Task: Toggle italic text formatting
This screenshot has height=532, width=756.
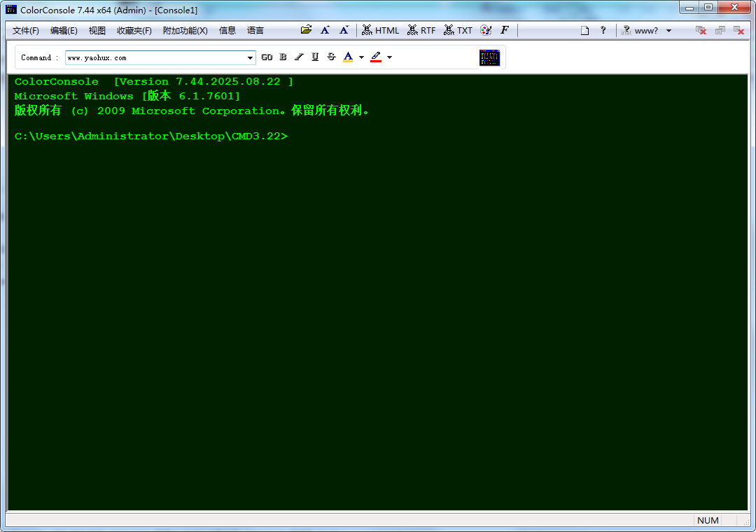Action: 299,57
